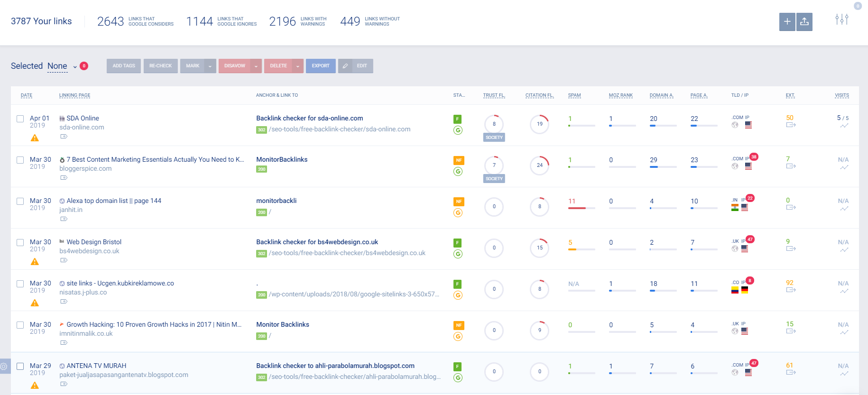Click the gear icon on left edge

click(x=4, y=366)
